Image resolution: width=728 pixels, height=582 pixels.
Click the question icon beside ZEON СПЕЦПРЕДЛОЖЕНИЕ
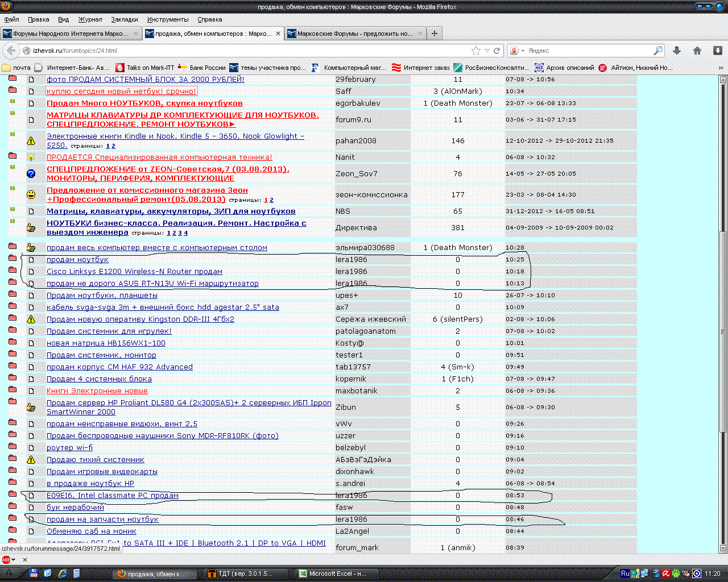coord(31,173)
